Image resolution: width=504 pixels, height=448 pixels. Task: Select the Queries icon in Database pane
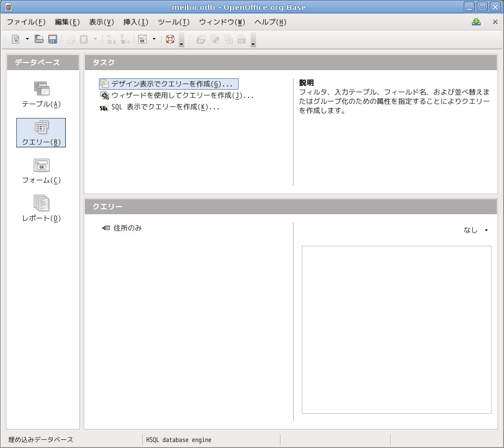coord(41,133)
